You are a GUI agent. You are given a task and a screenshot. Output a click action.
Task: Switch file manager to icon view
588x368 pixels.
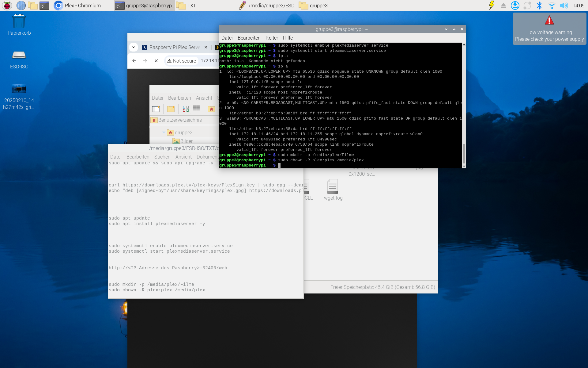[186, 109]
